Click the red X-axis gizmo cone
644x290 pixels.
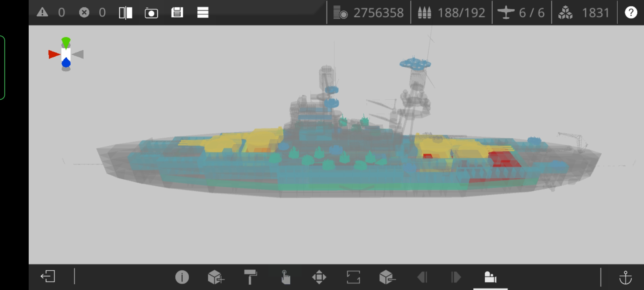pyautogui.click(x=54, y=54)
